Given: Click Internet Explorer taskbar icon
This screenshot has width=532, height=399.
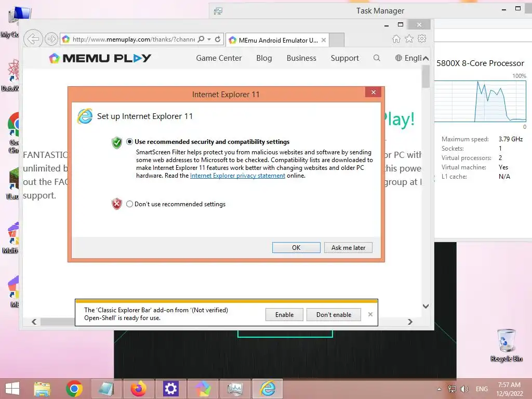Looking at the screenshot, I should point(268,389).
